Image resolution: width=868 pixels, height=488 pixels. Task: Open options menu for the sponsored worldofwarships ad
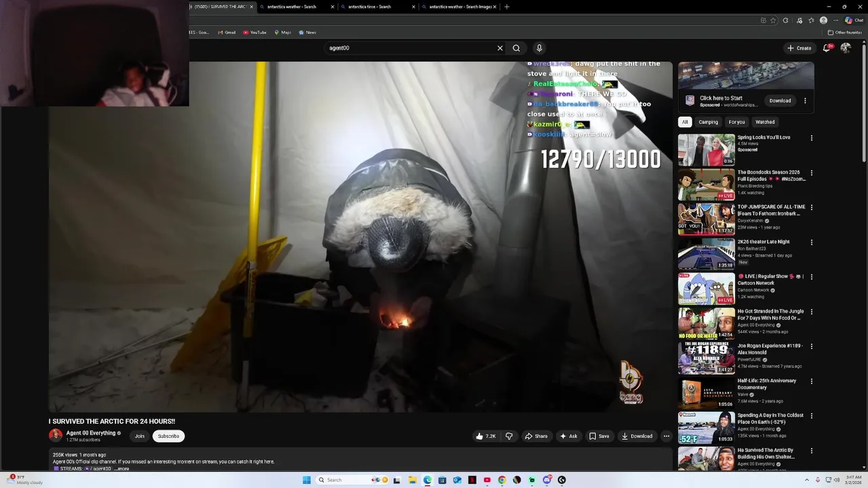(x=805, y=101)
